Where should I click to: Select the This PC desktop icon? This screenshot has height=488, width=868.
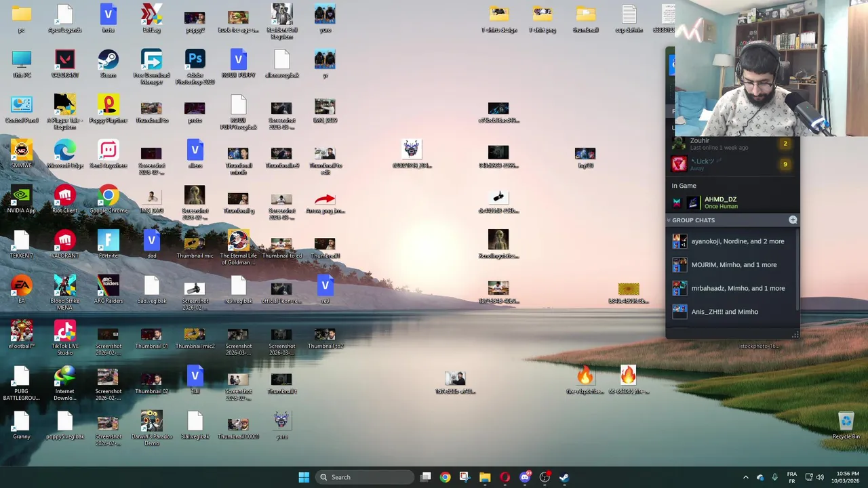(21, 64)
